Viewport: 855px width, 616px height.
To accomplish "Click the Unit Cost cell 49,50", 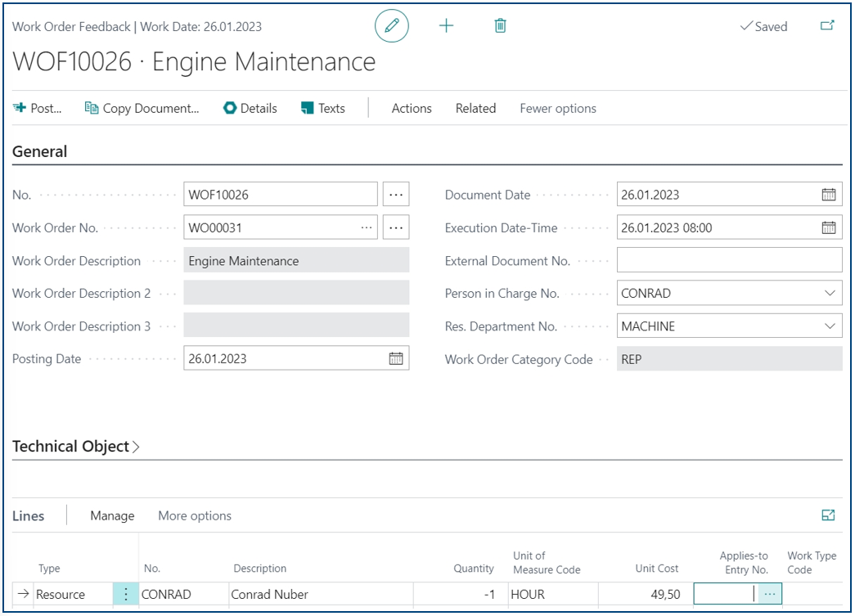I will tap(646, 594).
